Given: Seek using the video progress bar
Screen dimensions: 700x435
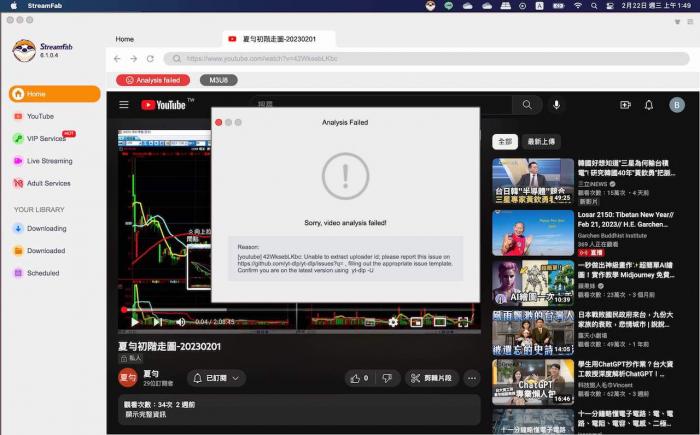Looking at the screenshot, I should [x=299, y=310].
